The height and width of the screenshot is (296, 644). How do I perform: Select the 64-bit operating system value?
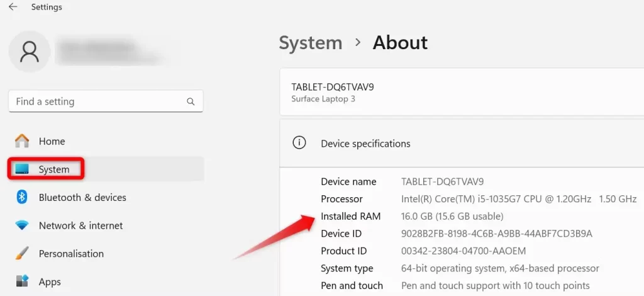click(x=500, y=268)
